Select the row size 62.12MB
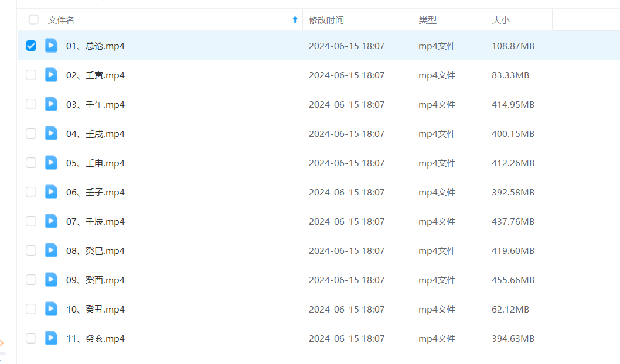Image resolution: width=620 pixels, height=364 pixels. 510,309
